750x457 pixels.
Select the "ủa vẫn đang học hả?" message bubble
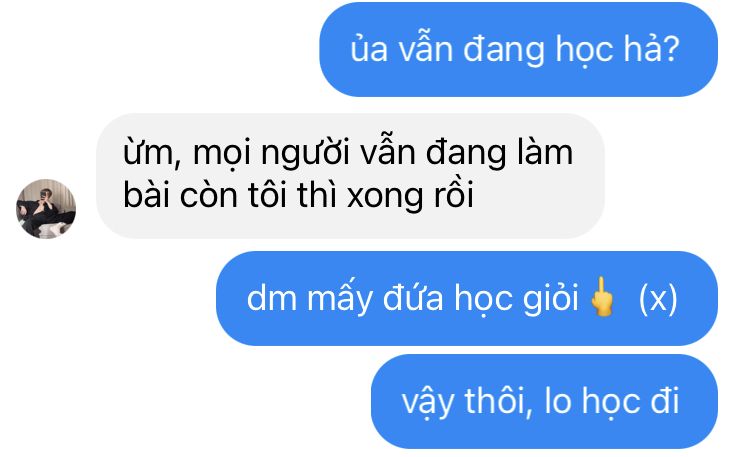coord(518,49)
